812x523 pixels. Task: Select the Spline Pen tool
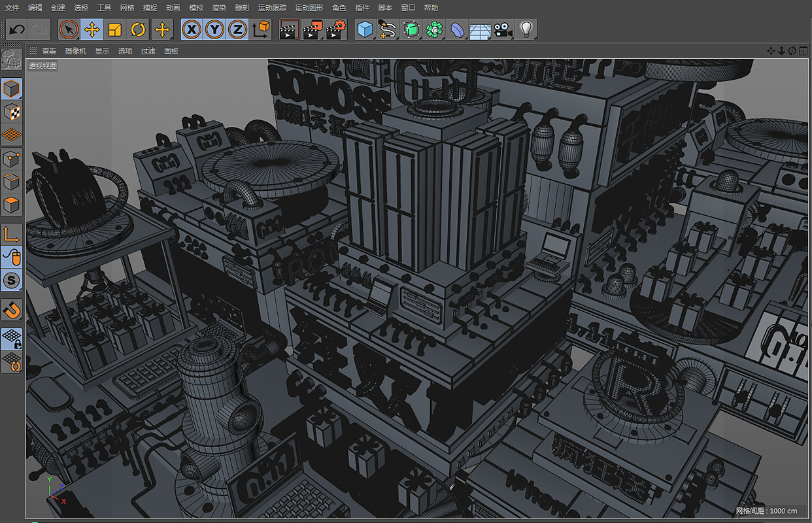point(388,29)
